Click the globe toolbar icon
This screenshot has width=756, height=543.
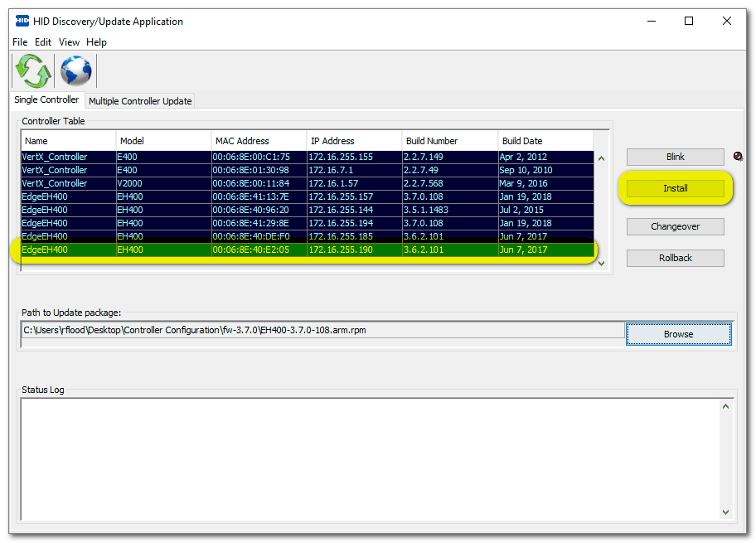[x=75, y=70]
